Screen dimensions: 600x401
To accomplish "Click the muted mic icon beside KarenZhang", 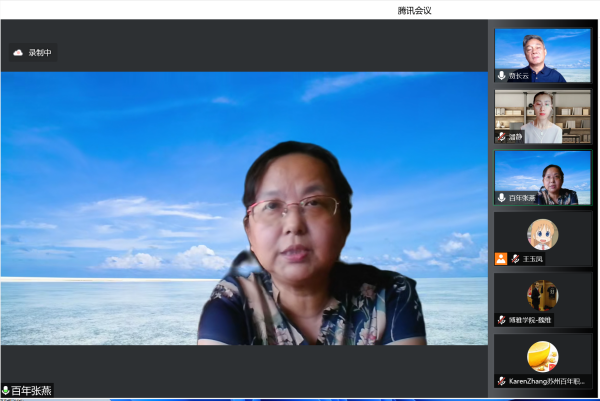I will pyautogui.click(x=502, y=381).
